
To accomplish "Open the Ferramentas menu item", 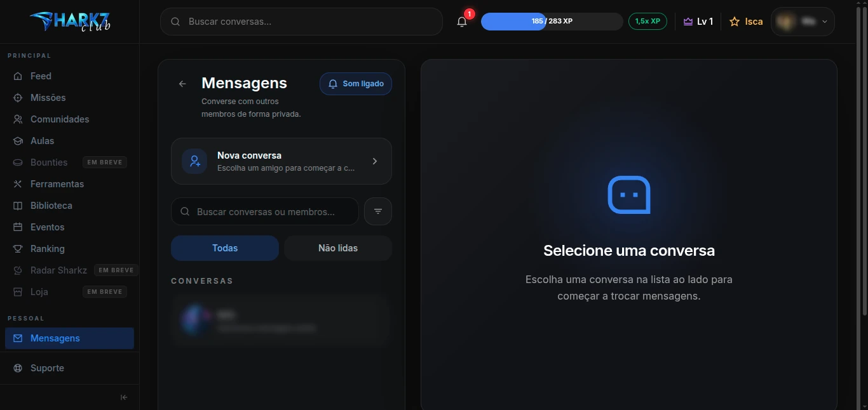I will 69,184.
